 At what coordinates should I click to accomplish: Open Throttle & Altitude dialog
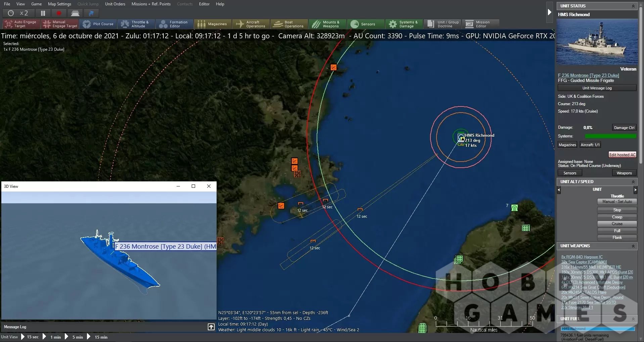(137, 24)
